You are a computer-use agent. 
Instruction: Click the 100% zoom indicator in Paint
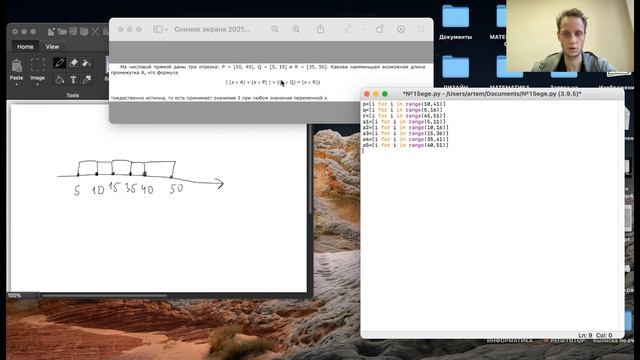pyautogui.click(x=14, y=296)
